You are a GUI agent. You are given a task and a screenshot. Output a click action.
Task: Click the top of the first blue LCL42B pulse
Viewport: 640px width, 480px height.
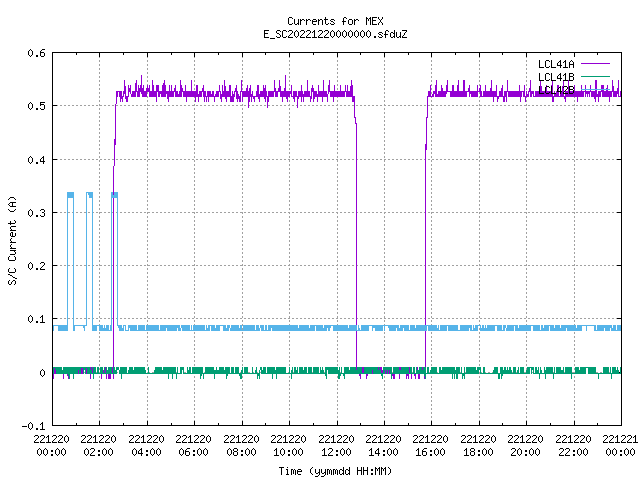tap(71, 195)
